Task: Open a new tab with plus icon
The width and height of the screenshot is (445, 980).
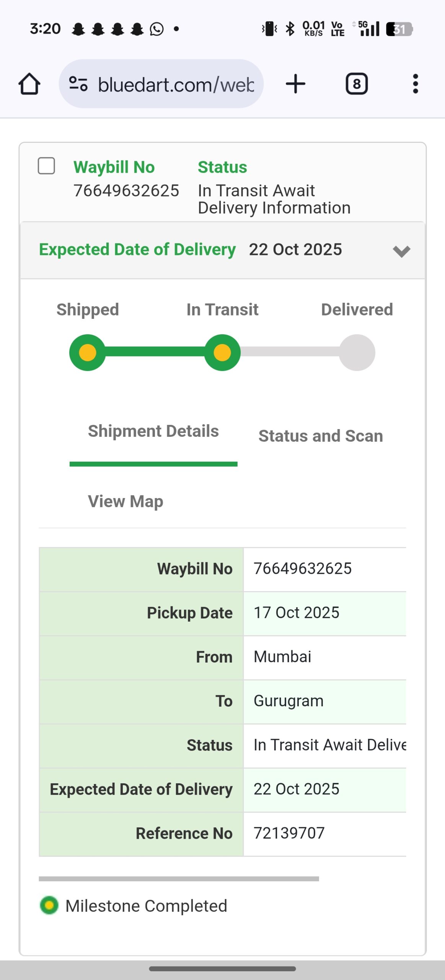Action: pyautogui.click(x=295, y=84)
